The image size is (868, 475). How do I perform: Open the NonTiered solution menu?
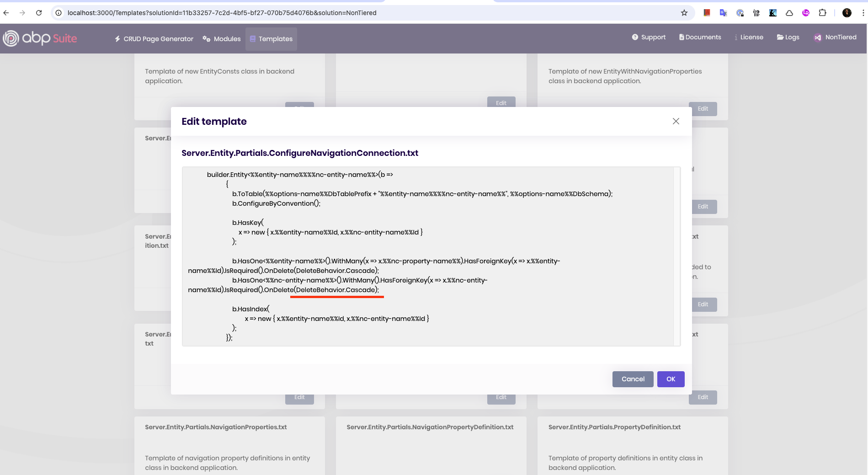(x=835, y=37)
